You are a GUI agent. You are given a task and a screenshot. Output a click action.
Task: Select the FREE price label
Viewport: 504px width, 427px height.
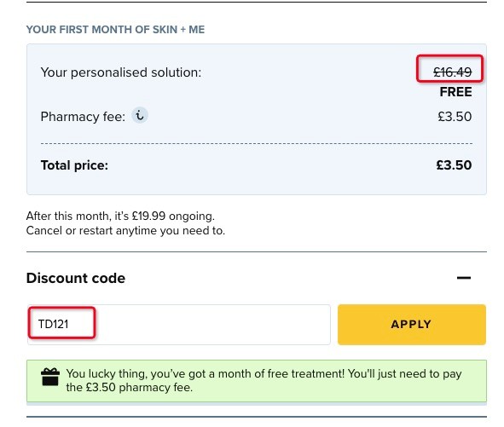[455, 92]
